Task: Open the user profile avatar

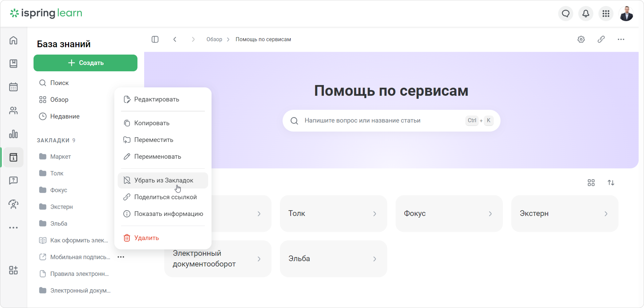Action: 626,14
